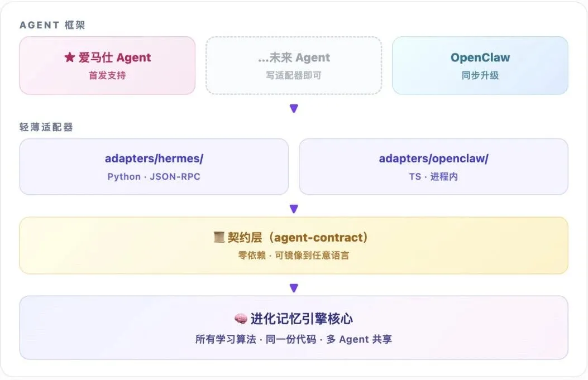Click the 同步升级 subtitle under OpenClaw

click(480, 75)
